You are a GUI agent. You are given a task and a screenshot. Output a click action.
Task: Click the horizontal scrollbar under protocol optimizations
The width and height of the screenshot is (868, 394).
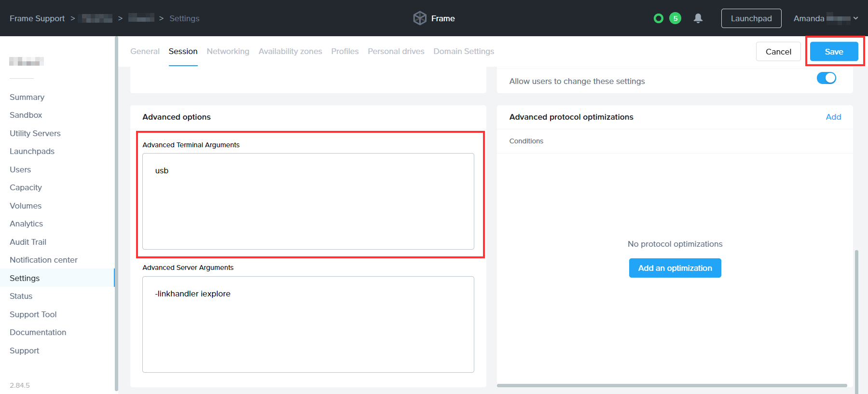pyautogui.click(x=672, y=385)
